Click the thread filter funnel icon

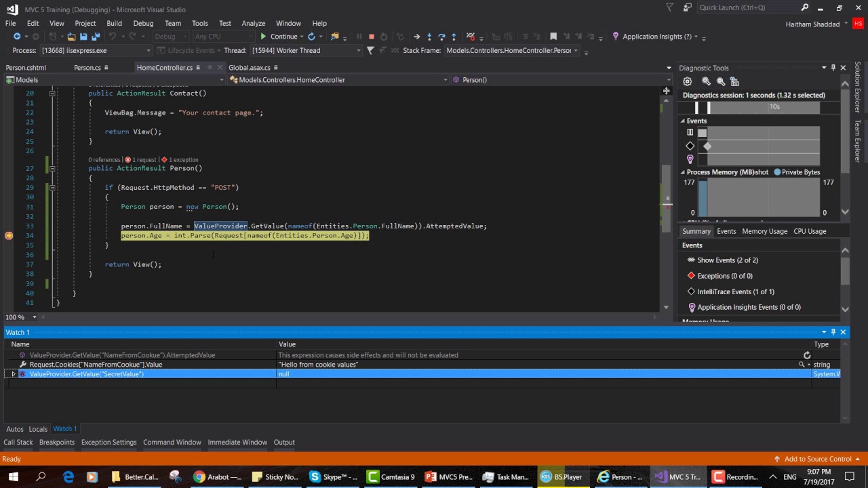[x=370, y=50]
